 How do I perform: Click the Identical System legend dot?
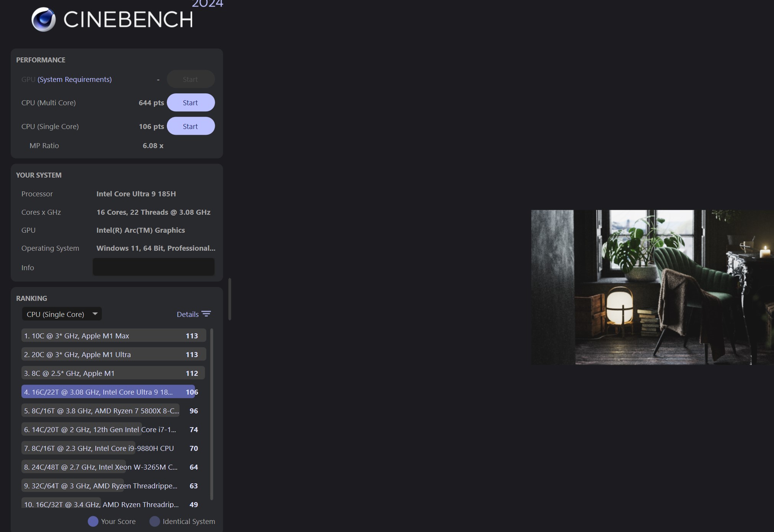point(155,521)
